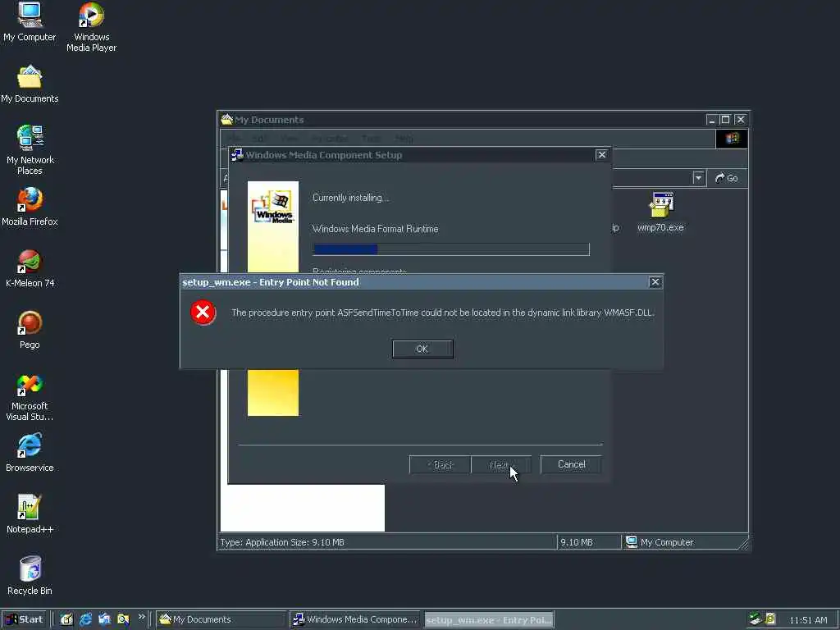Viewport: 840px width, 630px height.
Task: Select the My Documents desktop icon
Action: click(x=30, y=84)
